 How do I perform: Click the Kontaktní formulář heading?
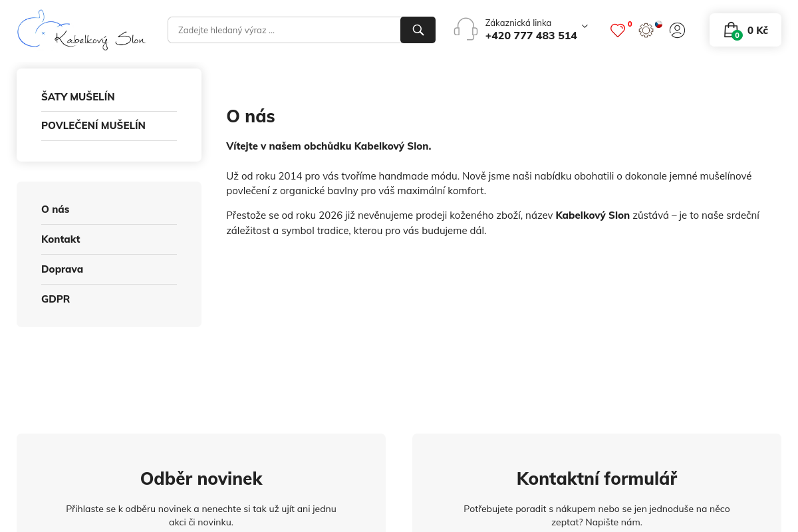point(597,479)
